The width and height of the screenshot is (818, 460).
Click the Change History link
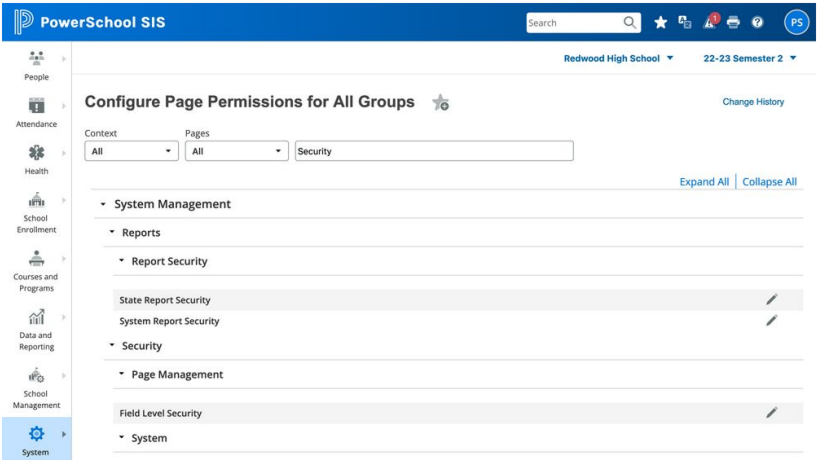pyautogui.click(x=753, y=102)
